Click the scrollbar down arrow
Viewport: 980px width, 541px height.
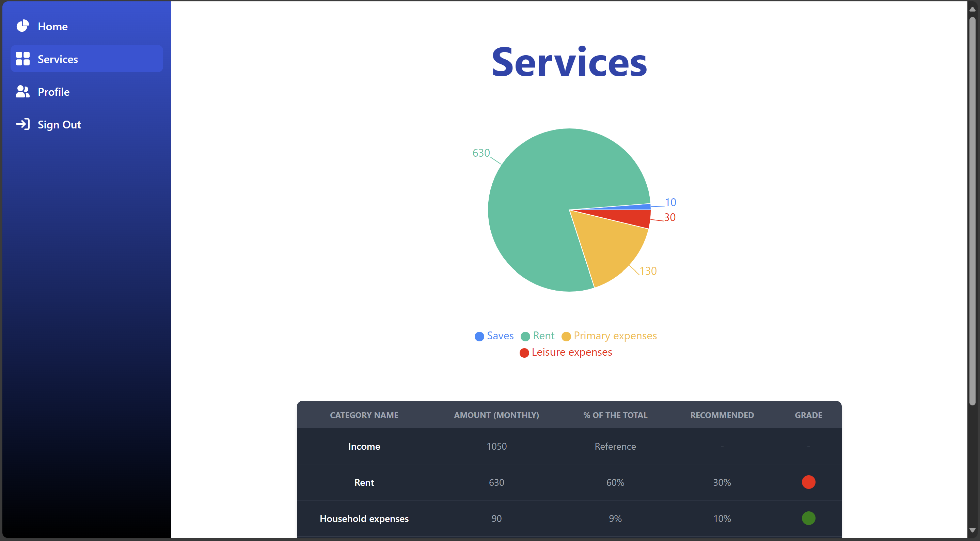pyautogui.click(x=973, y=530)
